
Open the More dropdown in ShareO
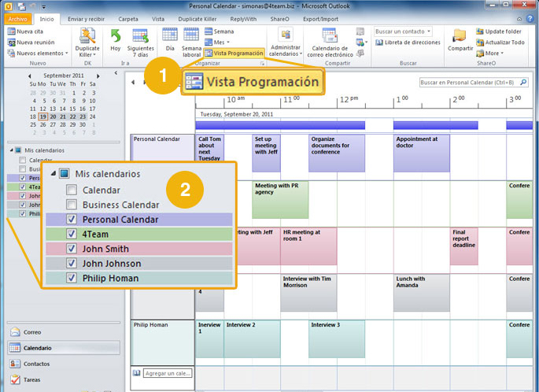click(490, 54)
